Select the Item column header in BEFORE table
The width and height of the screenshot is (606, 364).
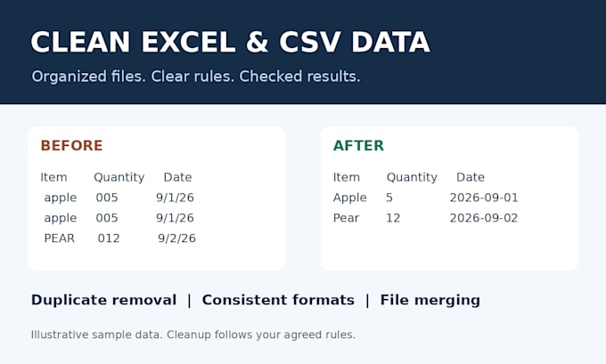[x=53, y=177]
